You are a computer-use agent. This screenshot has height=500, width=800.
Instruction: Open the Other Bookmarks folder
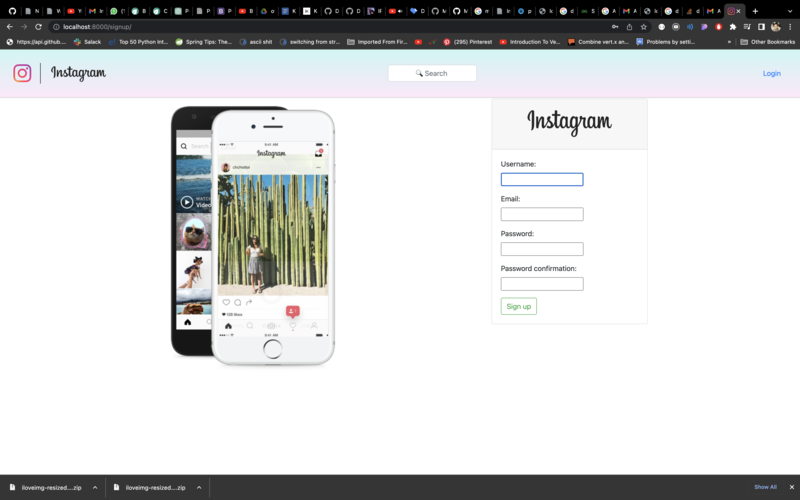[x=768, y=42]
